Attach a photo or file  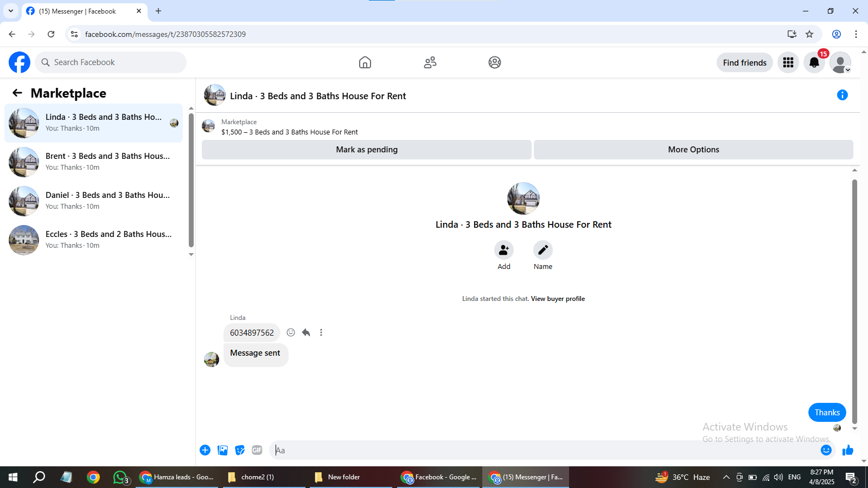click(222, 450)
